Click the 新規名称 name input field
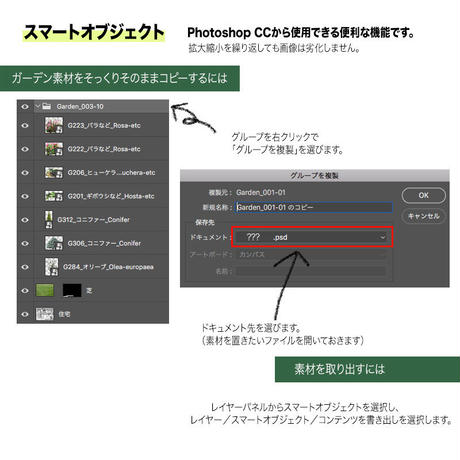The height and width of the screenshot is (460, 460). point(313,207)
